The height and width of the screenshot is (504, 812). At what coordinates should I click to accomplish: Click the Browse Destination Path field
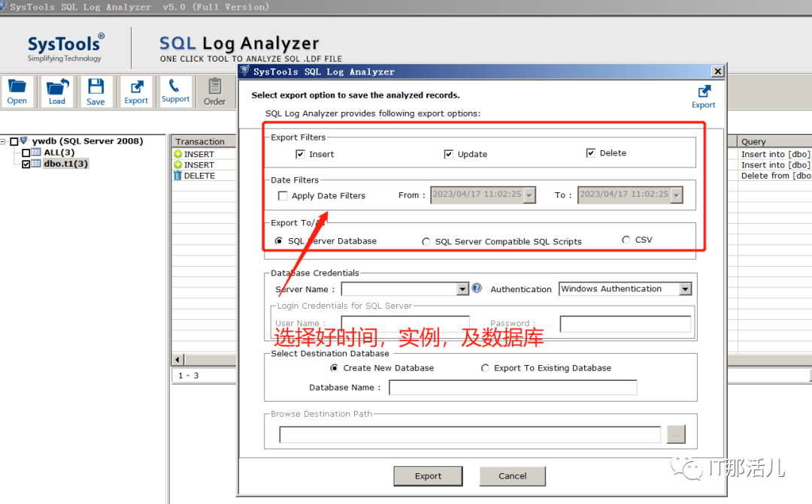[470, 435]
